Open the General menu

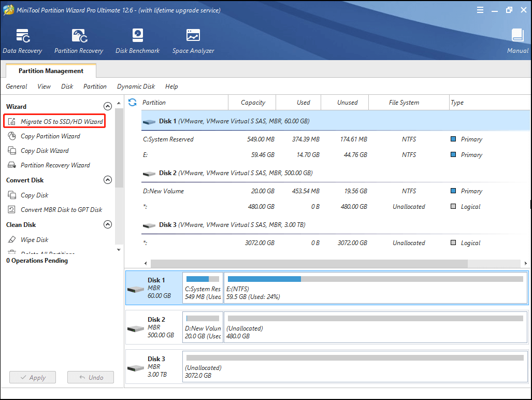(x=17, y=87)
